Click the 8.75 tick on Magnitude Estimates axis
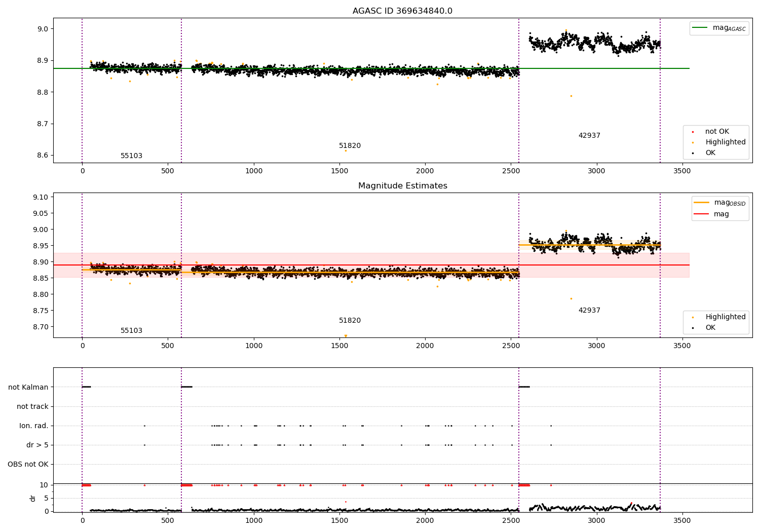The image size is (760, 532). tap(41, 311)
